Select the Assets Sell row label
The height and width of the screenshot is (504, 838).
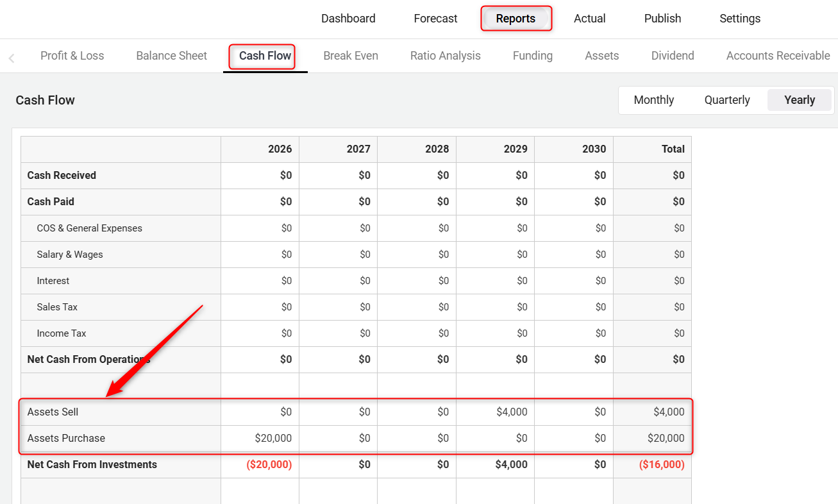coord(53,412)
